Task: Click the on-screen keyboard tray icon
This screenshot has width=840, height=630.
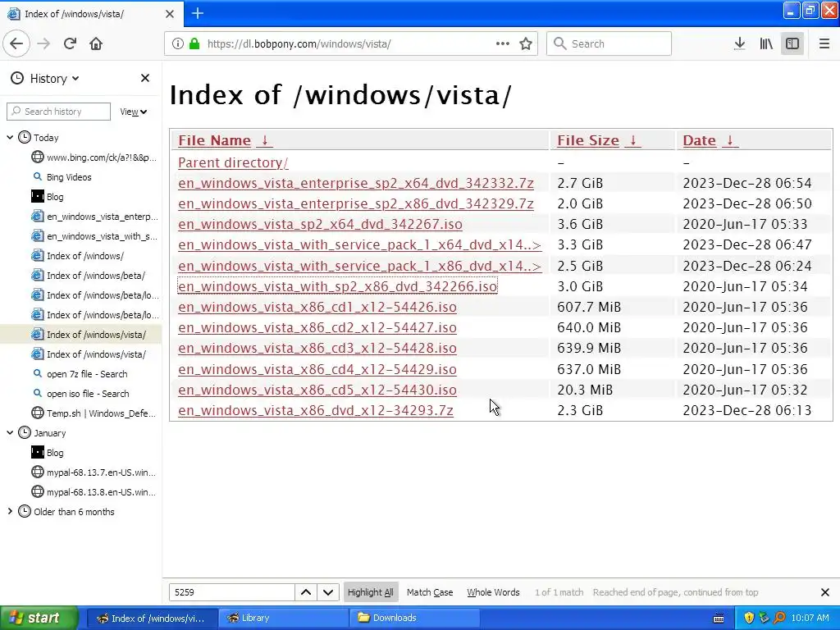Action: pos(719,619)
